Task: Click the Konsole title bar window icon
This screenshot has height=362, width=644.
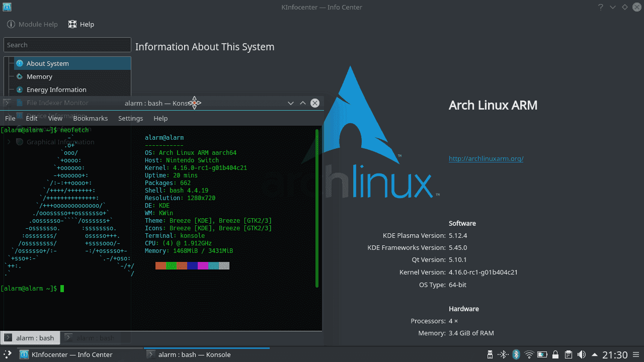Action: point(7,103)
